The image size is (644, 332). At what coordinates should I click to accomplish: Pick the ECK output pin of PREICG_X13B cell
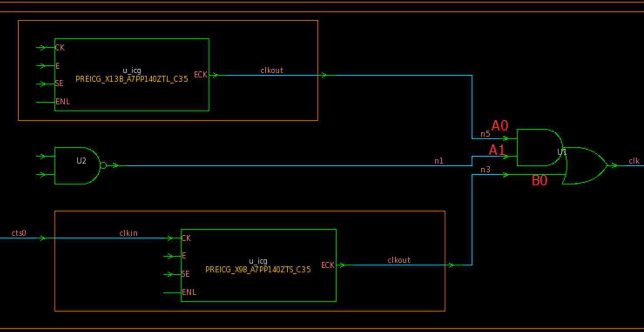(x=201, y=75)
